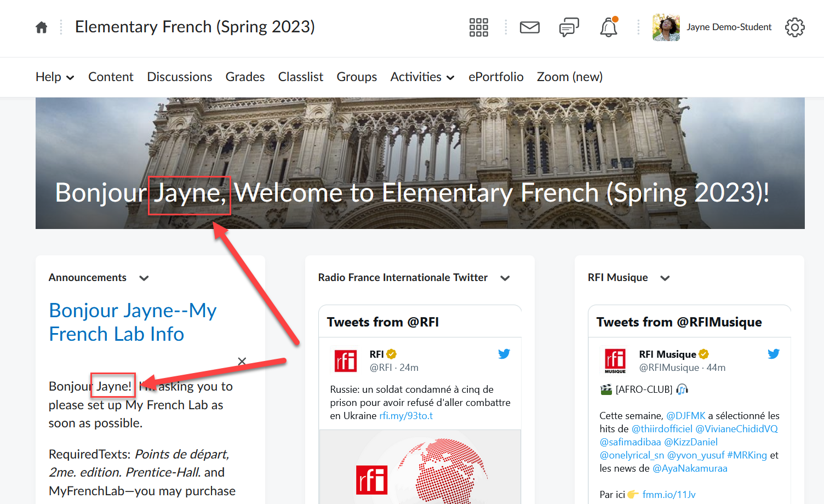Click the Twitter bird on RFI tweet
The image size is (824, 504).
[504, 354]
